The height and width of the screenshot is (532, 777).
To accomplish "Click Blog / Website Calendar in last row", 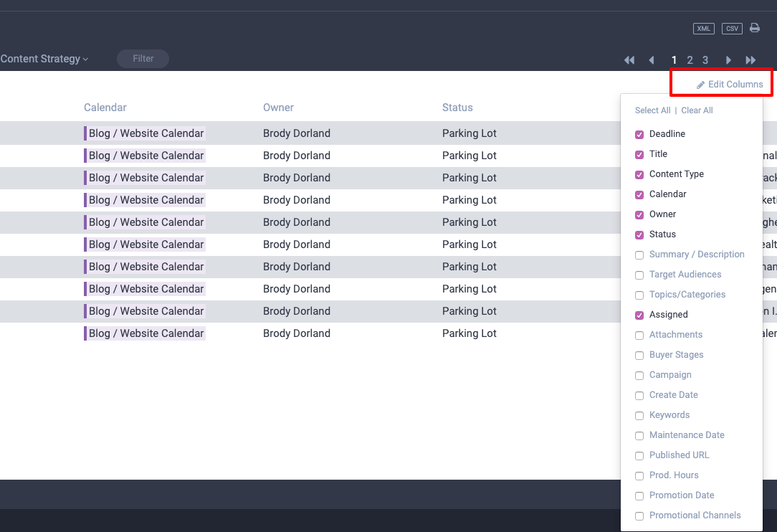I will pyautogui.click(x=145, y=333).
